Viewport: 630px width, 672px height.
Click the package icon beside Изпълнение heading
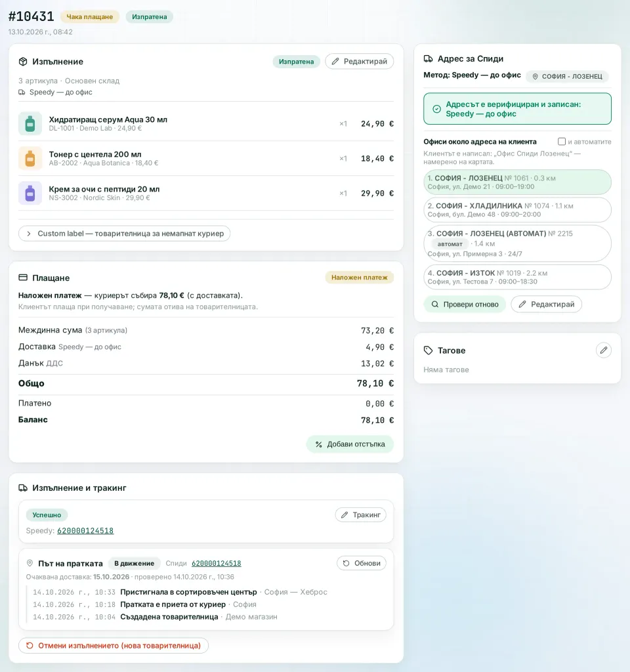coord(23,62)
